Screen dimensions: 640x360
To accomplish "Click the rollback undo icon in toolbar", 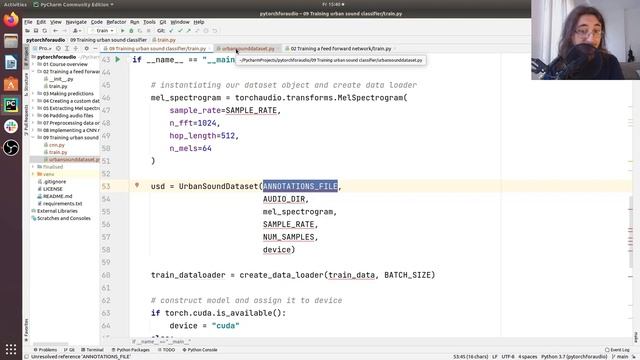I will click(x=215, y=31).
